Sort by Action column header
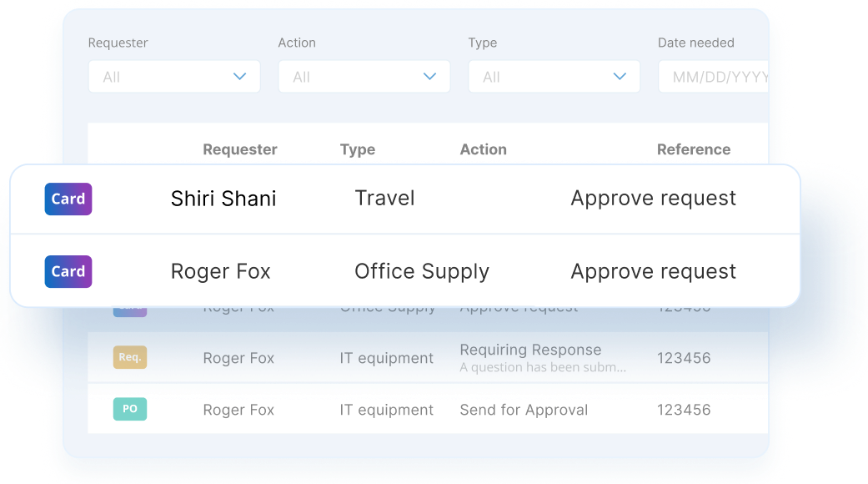The height and width of the screenshot is (484, 868). [x=484, y=149]
